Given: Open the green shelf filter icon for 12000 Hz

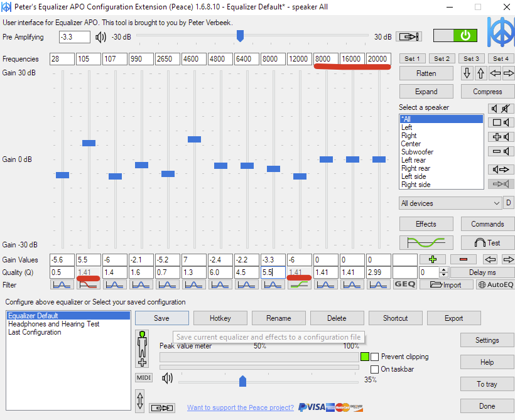Looking at the screenshot, I should (300, 284).
